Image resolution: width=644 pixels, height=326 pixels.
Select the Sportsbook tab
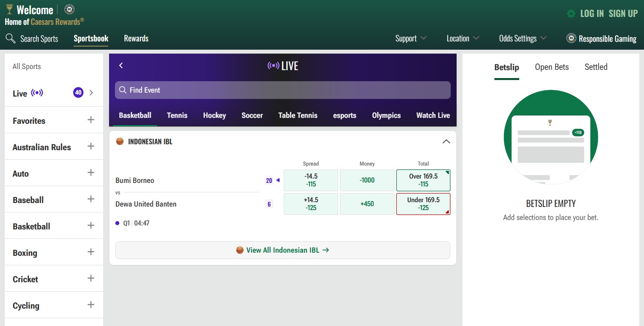[x=91, y=38]
